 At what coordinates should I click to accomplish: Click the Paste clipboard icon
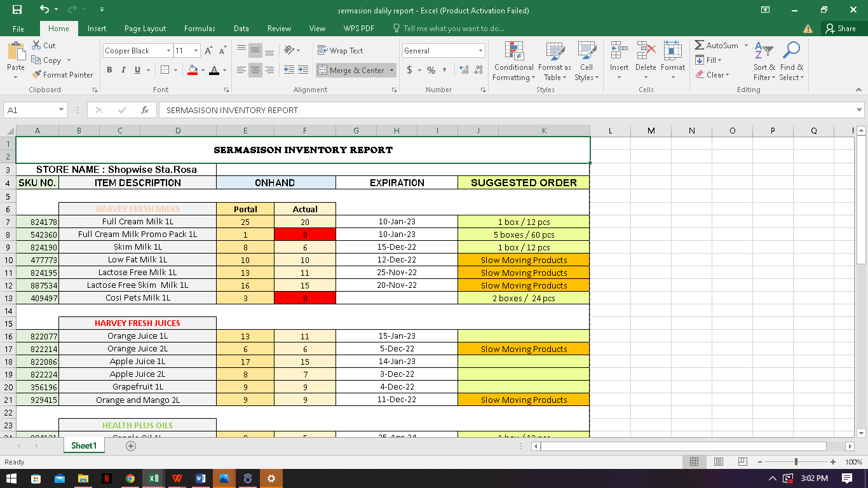tap(16, 52)
